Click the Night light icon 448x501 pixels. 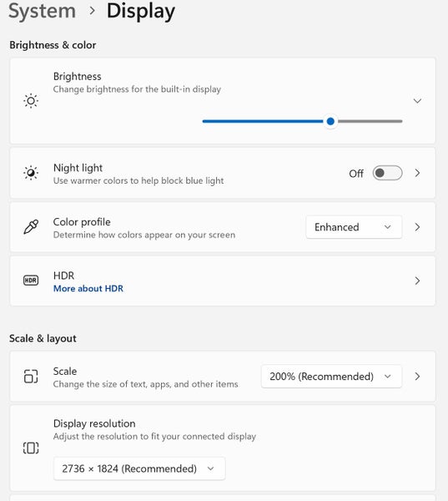(31, 173)
